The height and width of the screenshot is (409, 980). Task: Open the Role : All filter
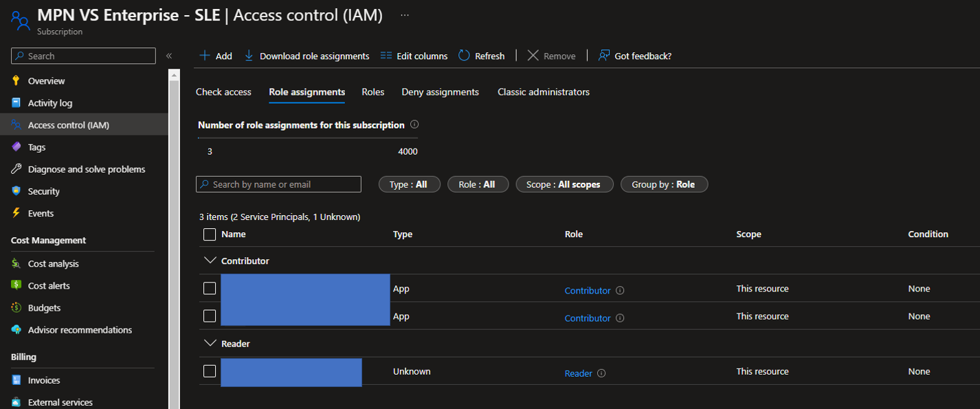click(x=478, y=184)
